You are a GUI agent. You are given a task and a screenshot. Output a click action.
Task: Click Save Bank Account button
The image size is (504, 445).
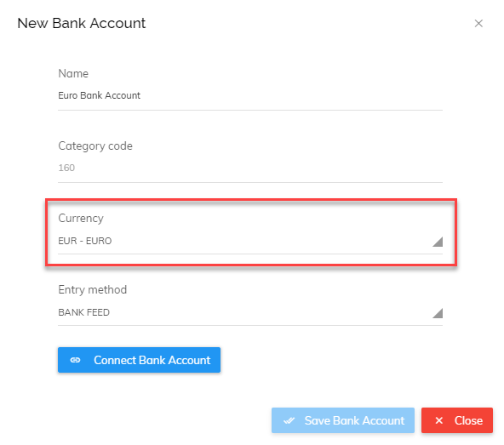[343, 420]
